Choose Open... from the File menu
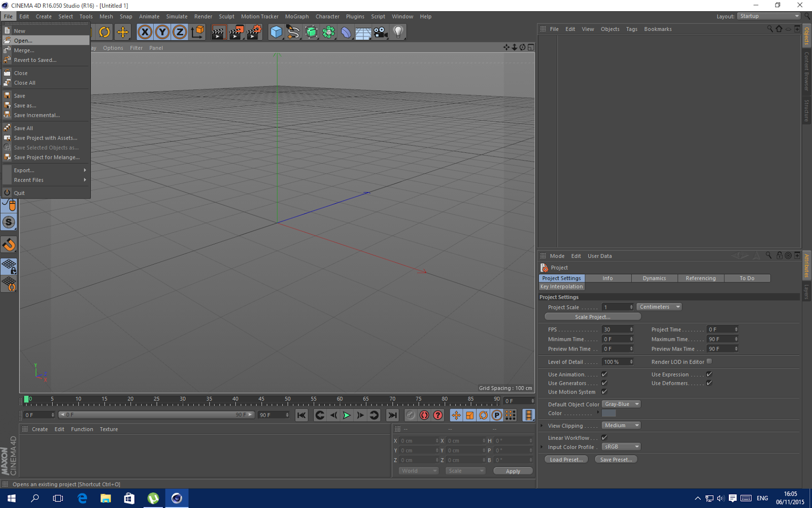Screen dimensions: 812x508 point(46,41)
